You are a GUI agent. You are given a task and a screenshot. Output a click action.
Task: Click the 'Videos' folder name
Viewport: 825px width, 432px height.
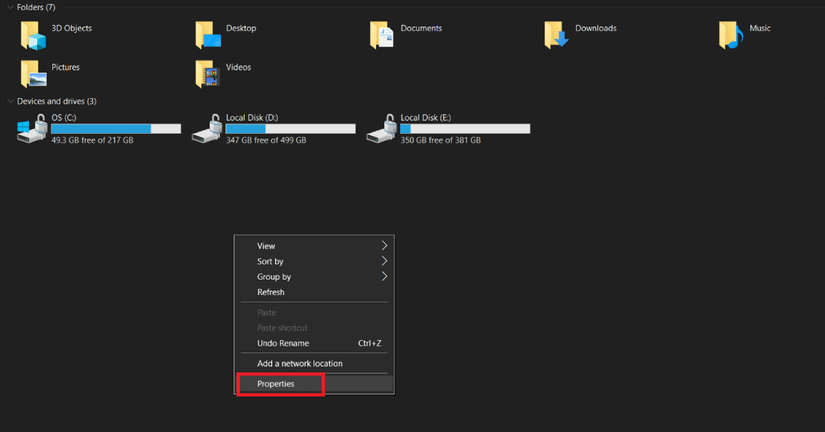(x=238, y=67)
